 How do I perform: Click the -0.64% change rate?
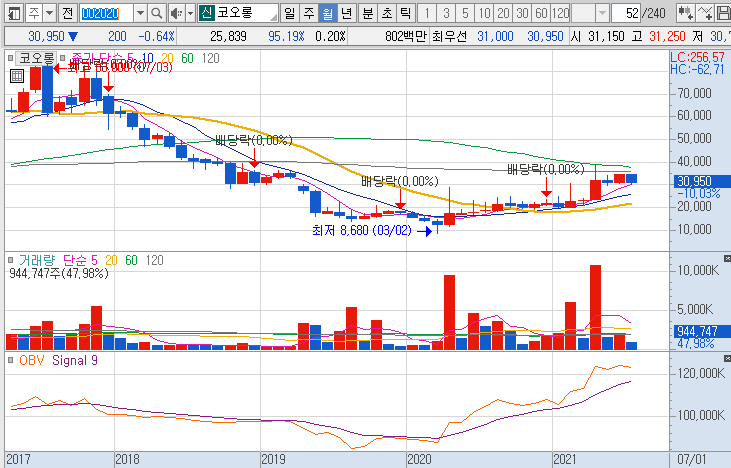[156, 36]
